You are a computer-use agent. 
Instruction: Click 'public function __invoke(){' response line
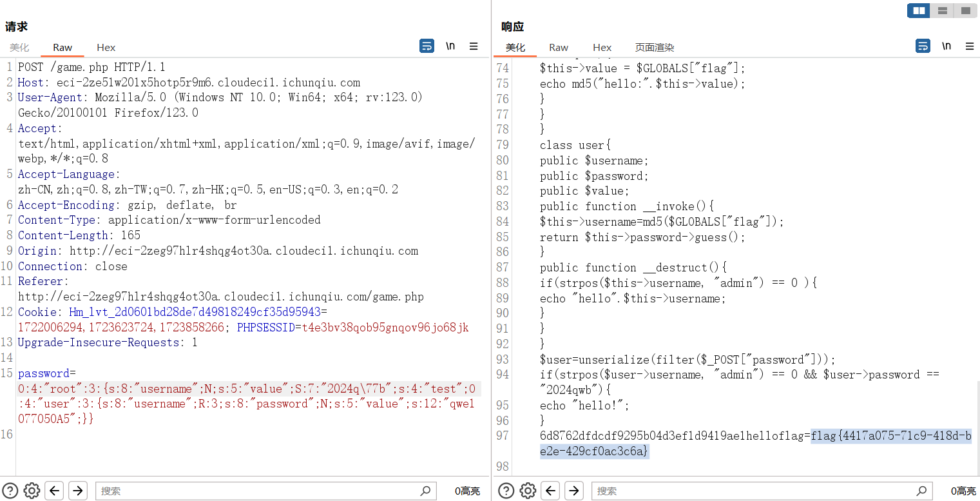tap(627, 206)
